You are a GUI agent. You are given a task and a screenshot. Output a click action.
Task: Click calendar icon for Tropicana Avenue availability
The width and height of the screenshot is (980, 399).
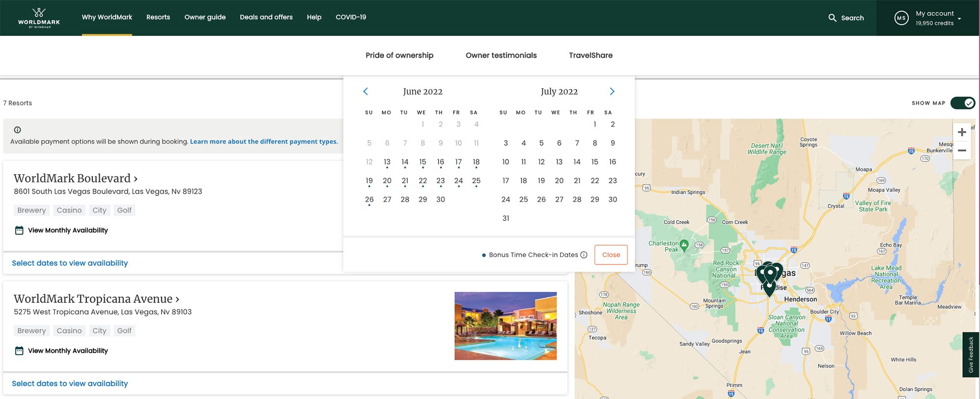(19, 351)
